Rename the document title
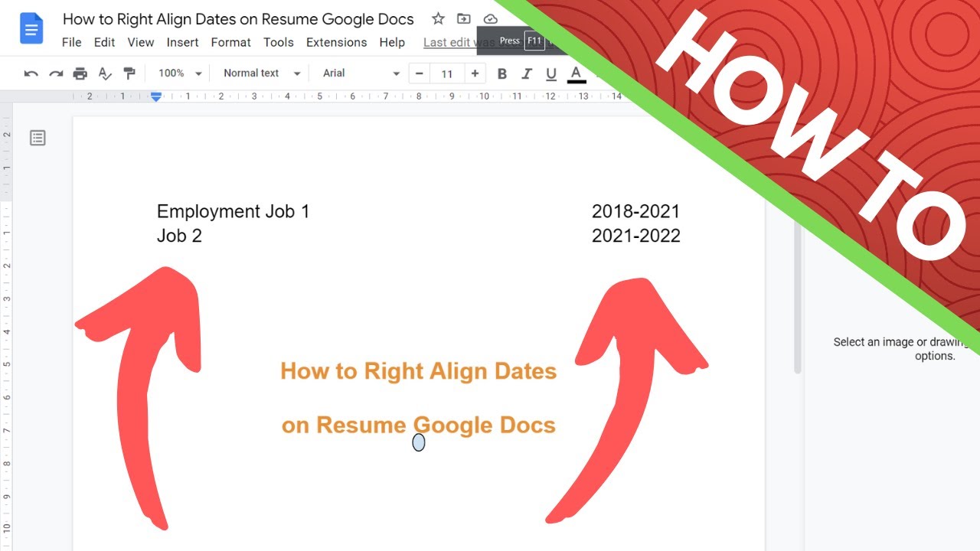 (238, 19)
